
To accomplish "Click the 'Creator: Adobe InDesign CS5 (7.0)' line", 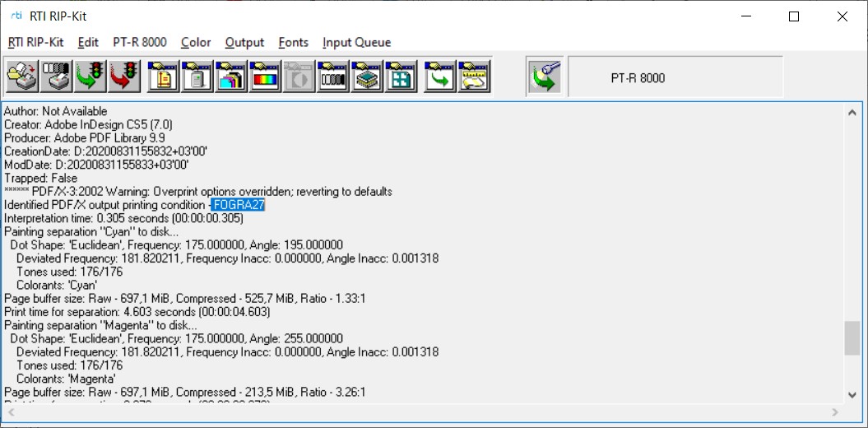I will pyautogui.click(x=89, y=124).
